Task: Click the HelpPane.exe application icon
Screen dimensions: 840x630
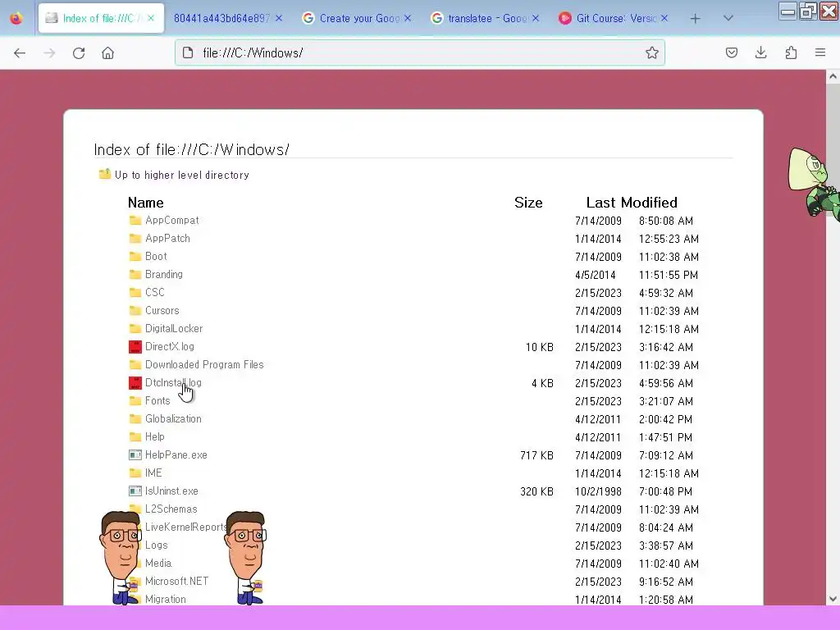Action: click(135, 454)
